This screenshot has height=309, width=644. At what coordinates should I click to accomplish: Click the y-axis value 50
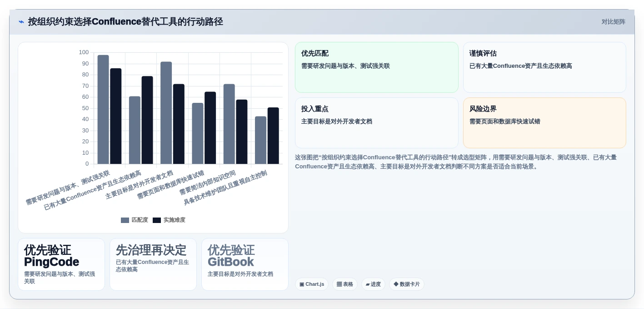point(85,108)
